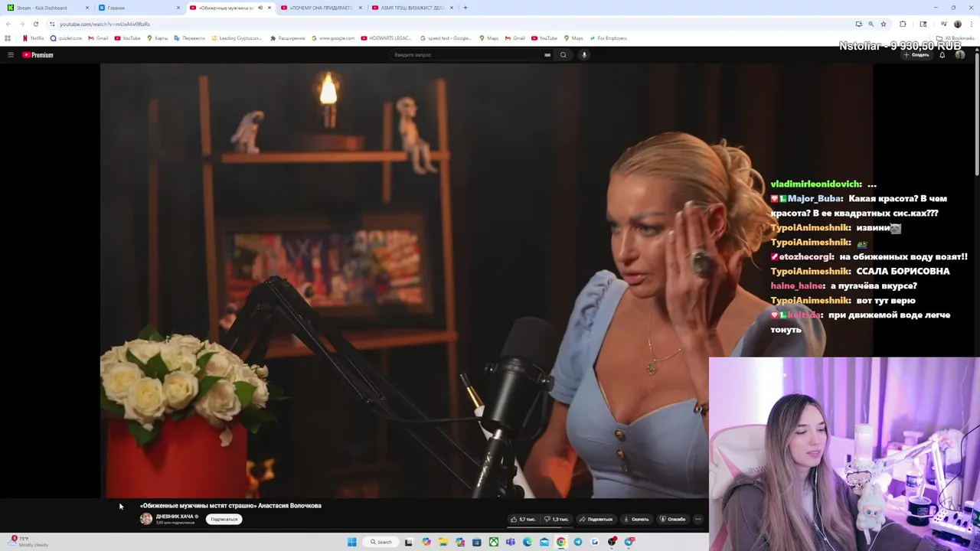Like the video with thumbs up
This screenshot has height=551, width=980.
click(524, 520)
